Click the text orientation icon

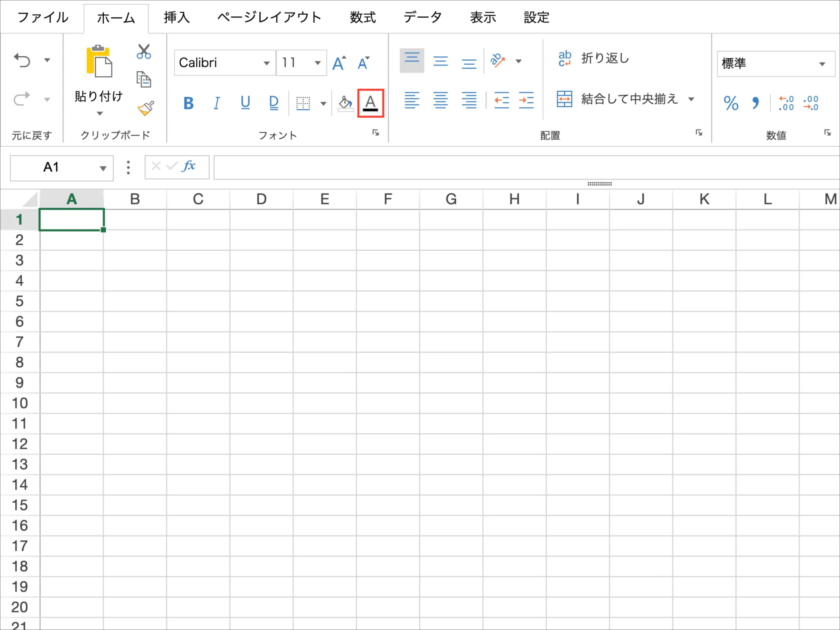coord(498,61)
